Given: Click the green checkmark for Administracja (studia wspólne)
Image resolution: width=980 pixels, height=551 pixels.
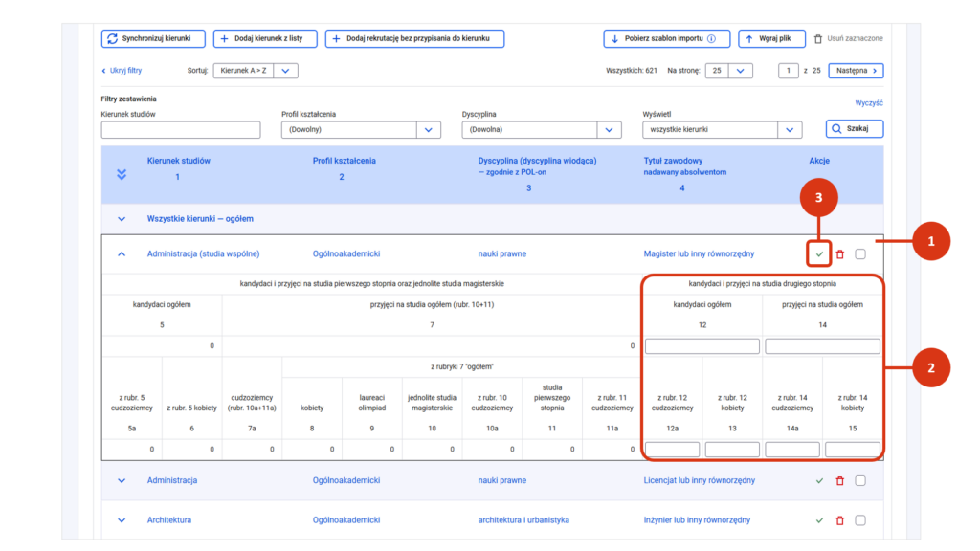Looking at the screenshot, I should click(819, 254).
